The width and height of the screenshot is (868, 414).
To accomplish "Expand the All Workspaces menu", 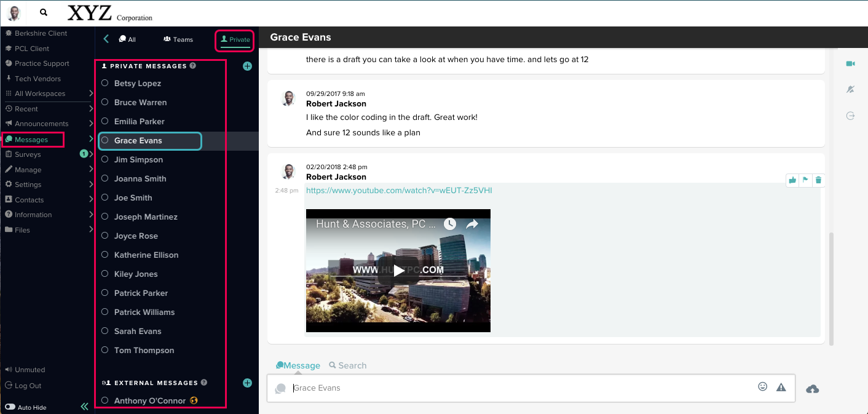I will click(x=91, y=94).
